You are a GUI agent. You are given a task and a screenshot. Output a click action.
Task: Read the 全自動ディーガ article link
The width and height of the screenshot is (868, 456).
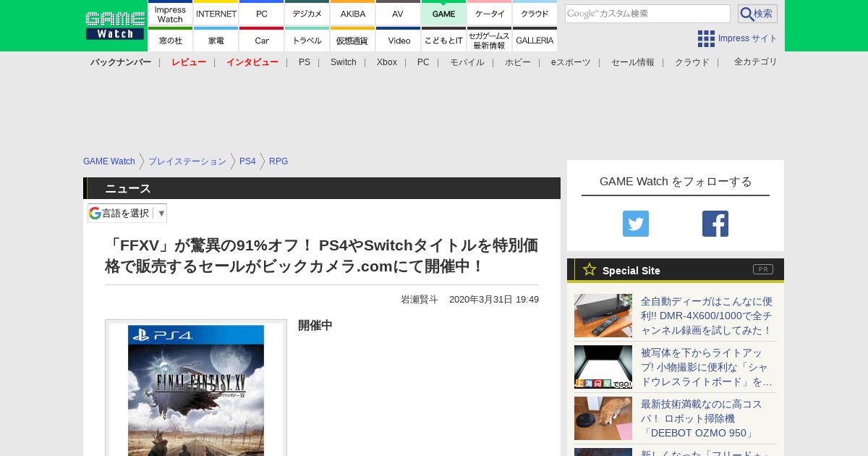click(x=707, y=316)
